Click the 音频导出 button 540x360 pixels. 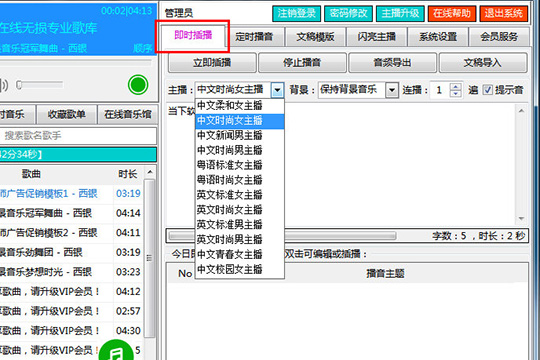[392, 63]
